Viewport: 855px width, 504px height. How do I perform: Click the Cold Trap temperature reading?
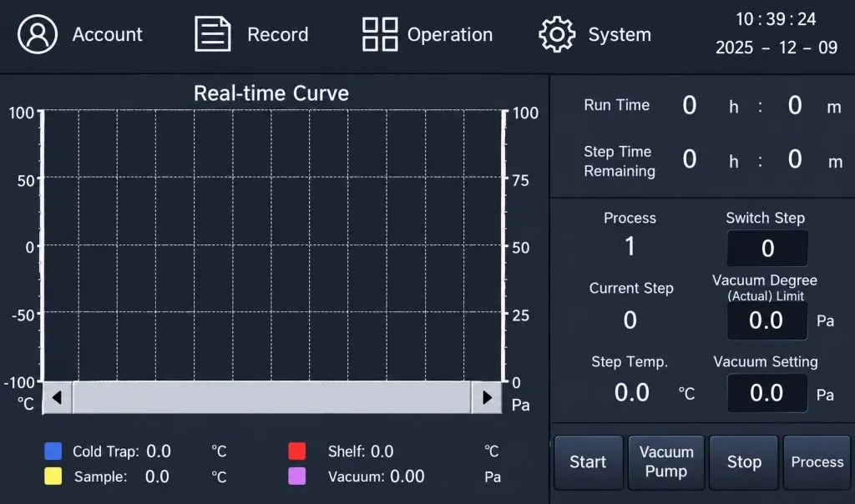(x=159, y=451)
